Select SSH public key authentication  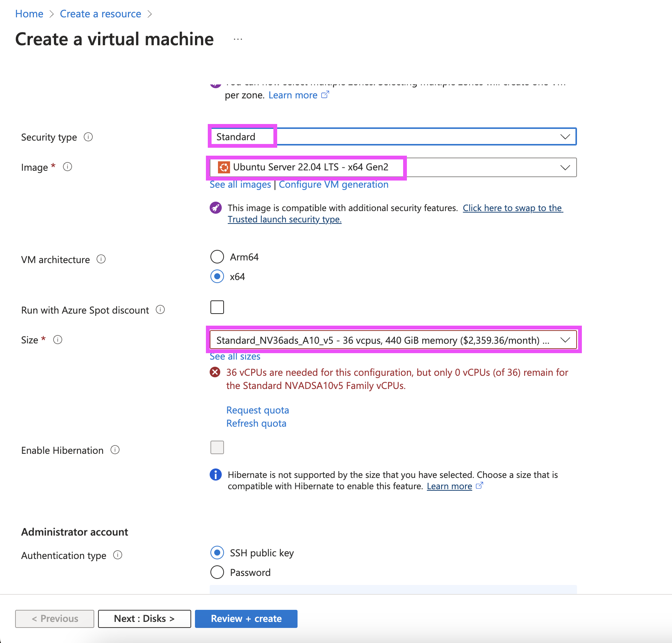click(x=217, y=553)
